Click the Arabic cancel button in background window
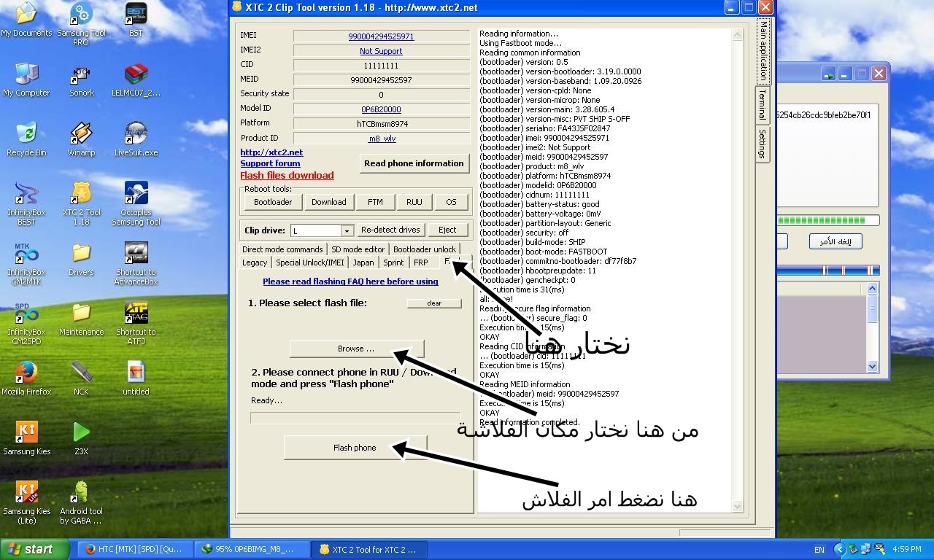 835,241
